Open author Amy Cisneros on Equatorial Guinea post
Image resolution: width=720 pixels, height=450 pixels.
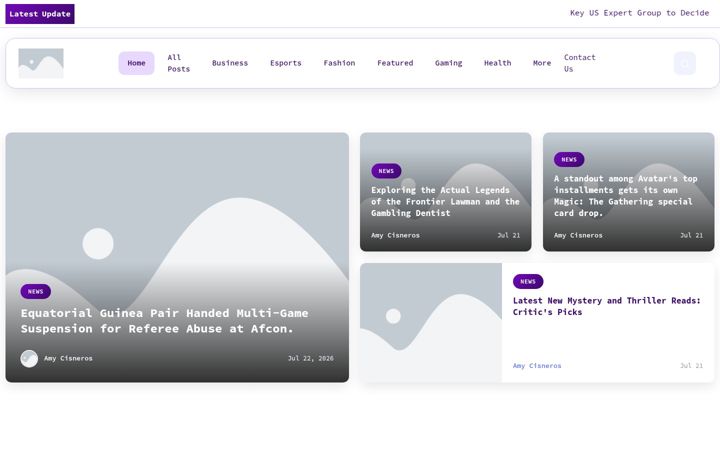68,358
